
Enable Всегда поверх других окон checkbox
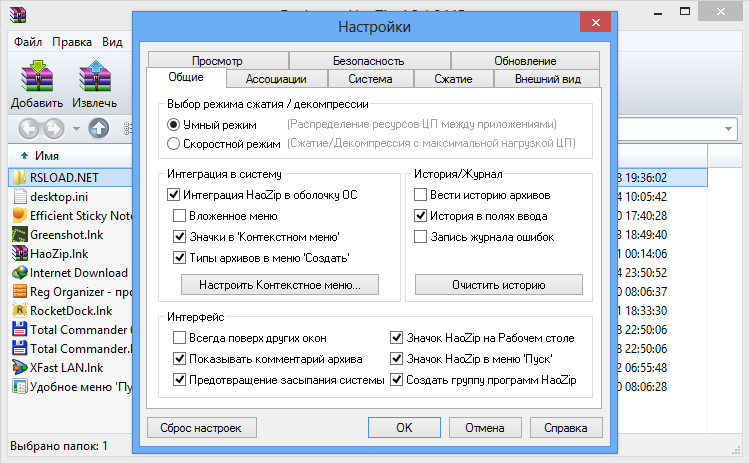click(x=179, y=338)
